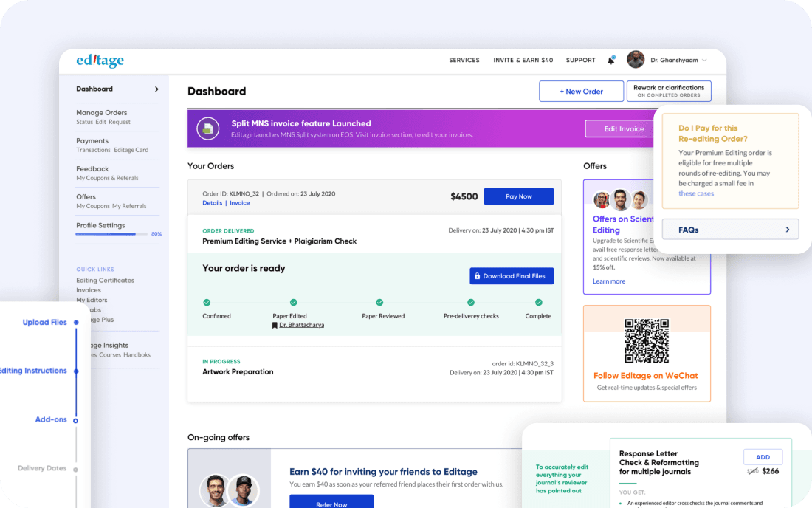Open Dr. Bhattacharya editor link

click(x=301, y=325)
